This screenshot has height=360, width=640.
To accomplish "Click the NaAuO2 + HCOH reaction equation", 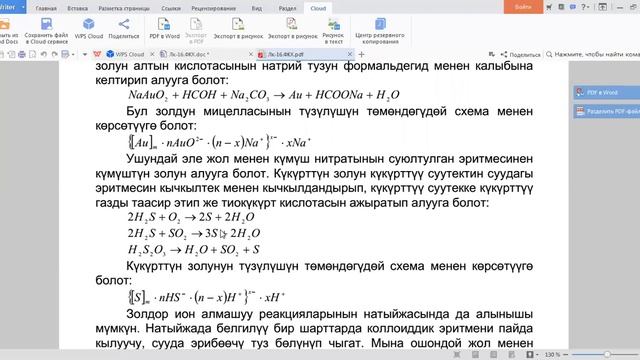I will 264,95.
